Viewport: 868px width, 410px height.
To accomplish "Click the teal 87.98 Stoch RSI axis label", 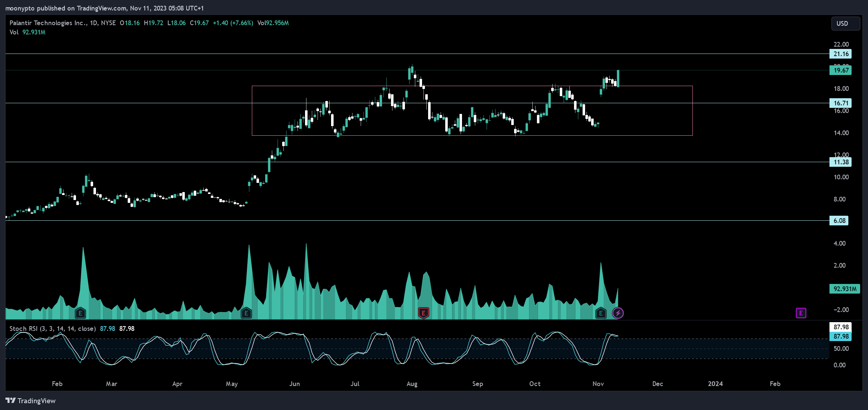I will 841,336.
